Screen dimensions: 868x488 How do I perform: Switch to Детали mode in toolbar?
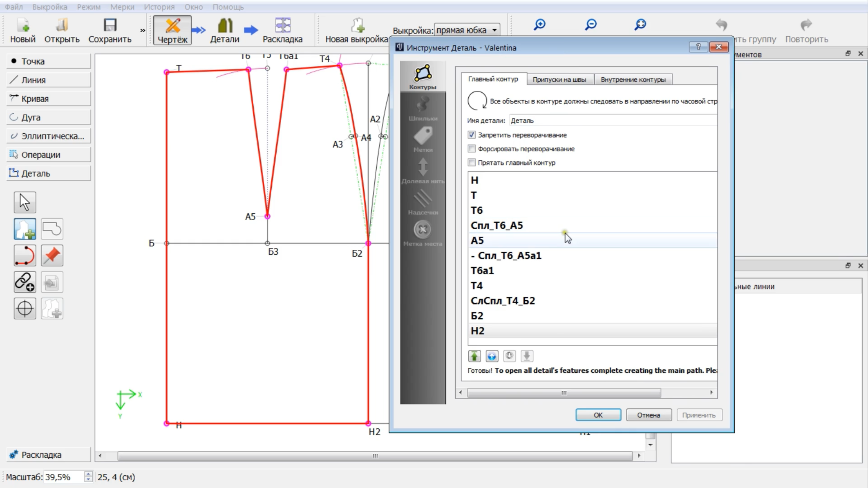(x=224, y=30)
